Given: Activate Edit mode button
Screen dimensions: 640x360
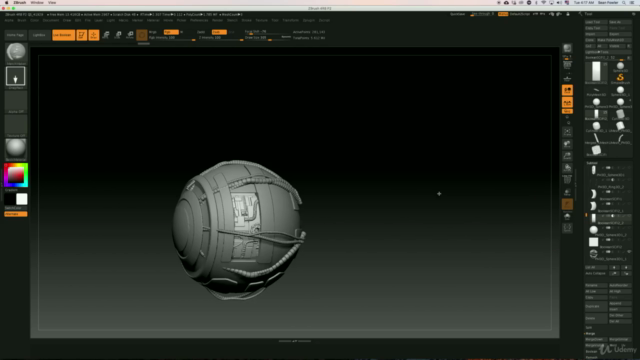Looking at the screenshot, I should pos(82,35).
